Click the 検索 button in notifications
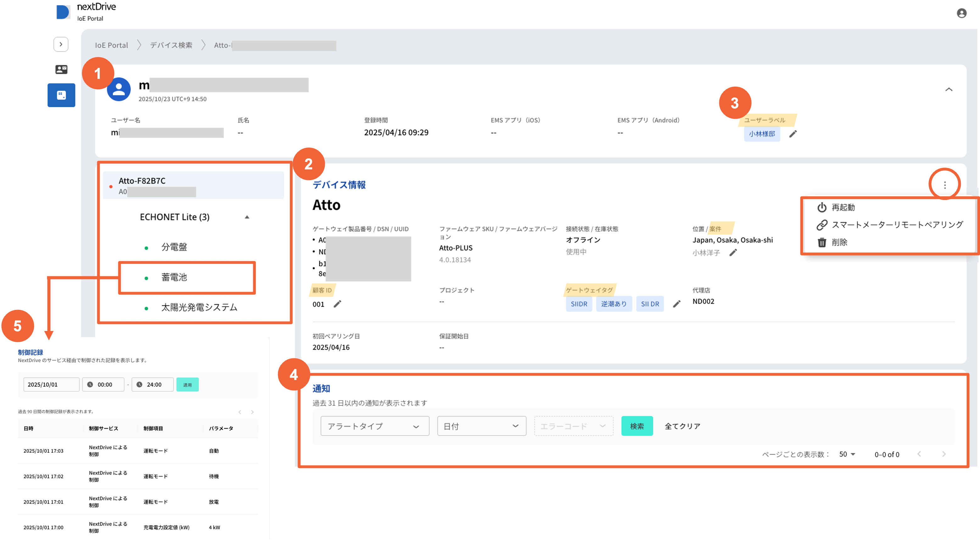Image resolution: width=980 pixels, height=540 pixels. [637, 426]
